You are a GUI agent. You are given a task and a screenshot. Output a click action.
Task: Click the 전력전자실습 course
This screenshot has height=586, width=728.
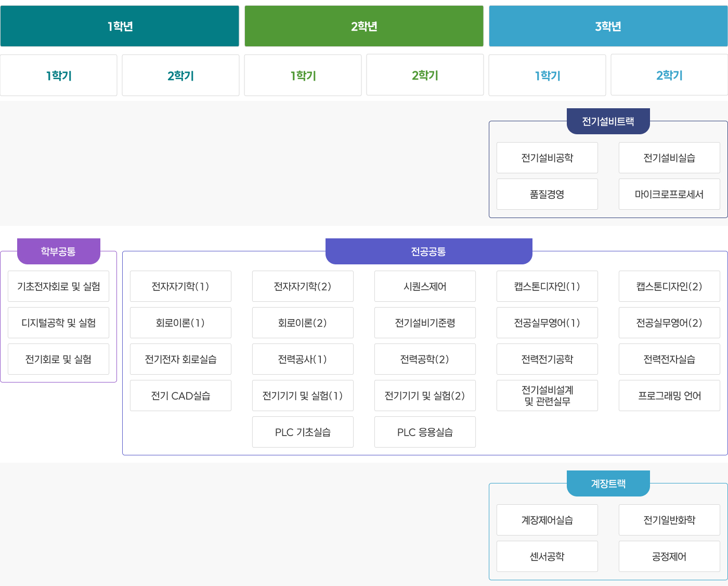(669, 359)
